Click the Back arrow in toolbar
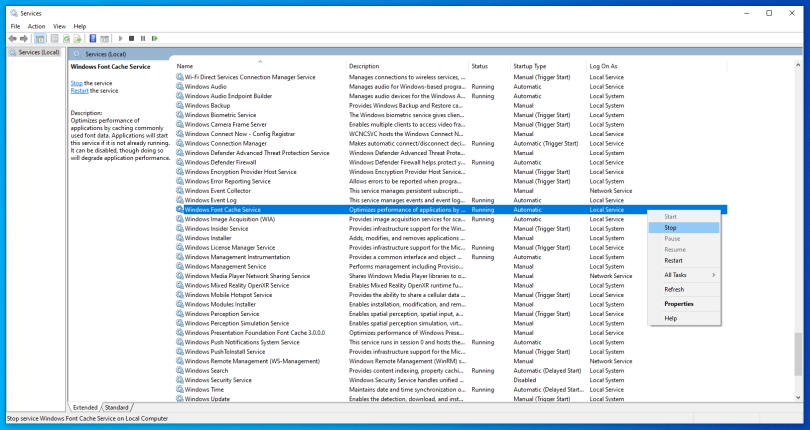810x430 pixels. point(12,39)
